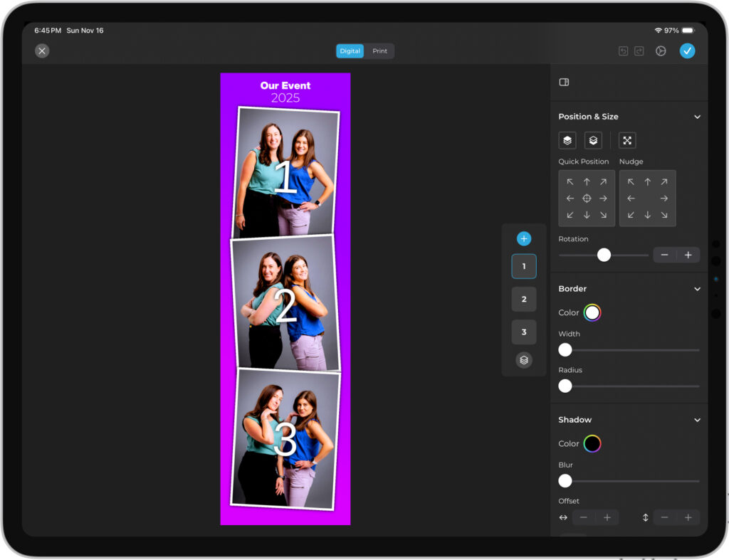
Task: Switch to the Print tab
Action: coord(380,51)
